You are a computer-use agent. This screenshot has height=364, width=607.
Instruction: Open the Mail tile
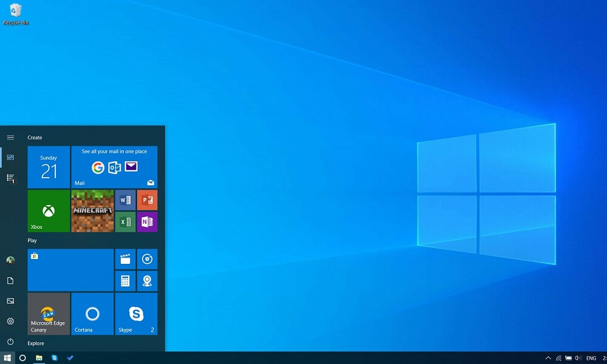114,167
